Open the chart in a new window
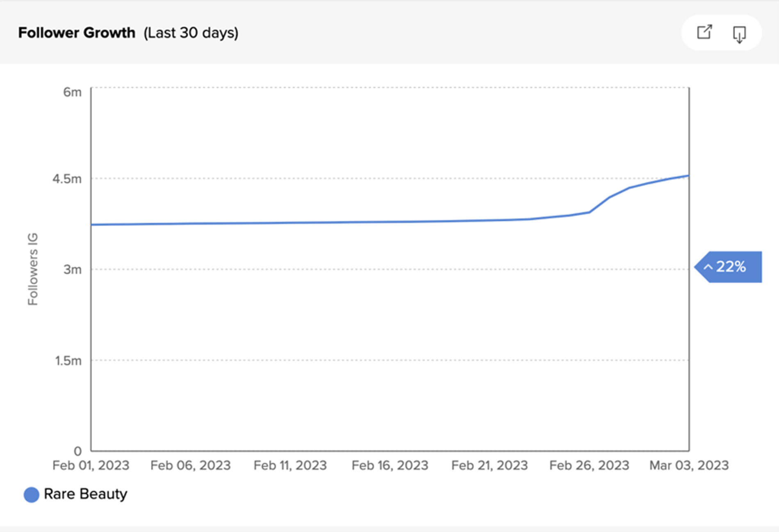 point(704,32)
